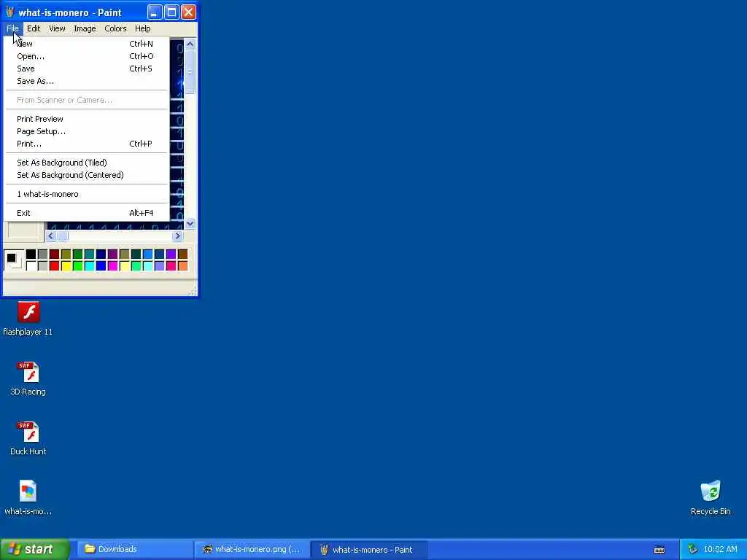Image resolution: width=747 pixels, height=560 pixels.
Task: Pick the violet color swatch
Action: [x=171, y=254]
